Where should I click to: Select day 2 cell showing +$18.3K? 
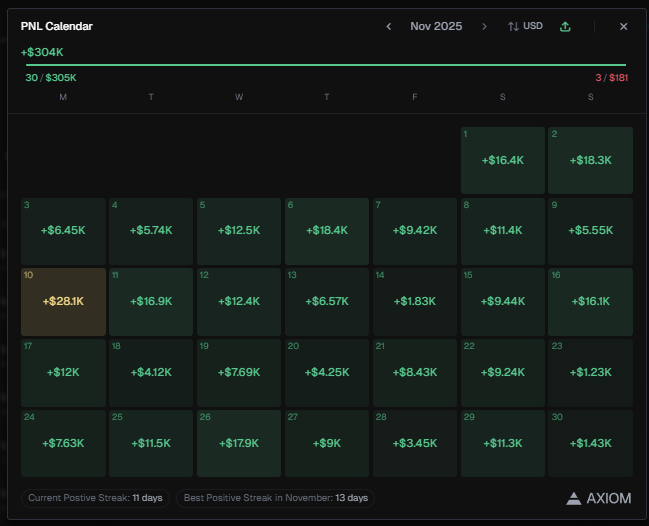590,160
